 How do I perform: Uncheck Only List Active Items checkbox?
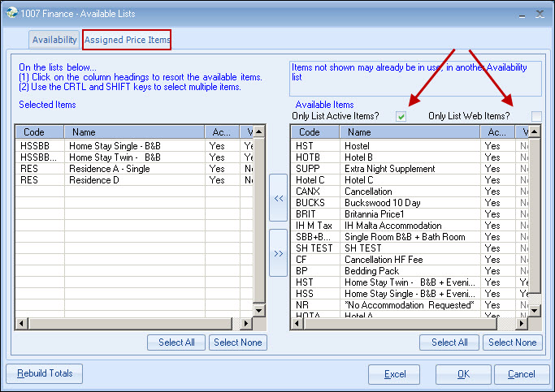coord(401,116)
